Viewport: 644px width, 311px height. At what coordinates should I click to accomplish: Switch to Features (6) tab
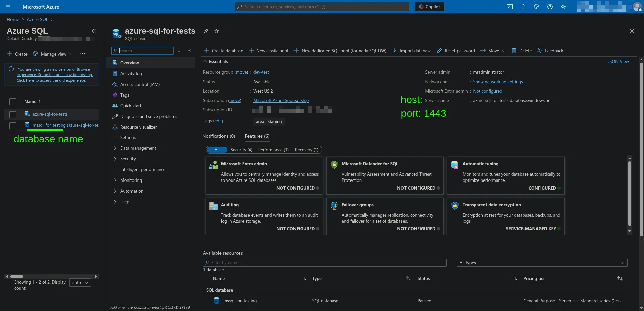257,136
